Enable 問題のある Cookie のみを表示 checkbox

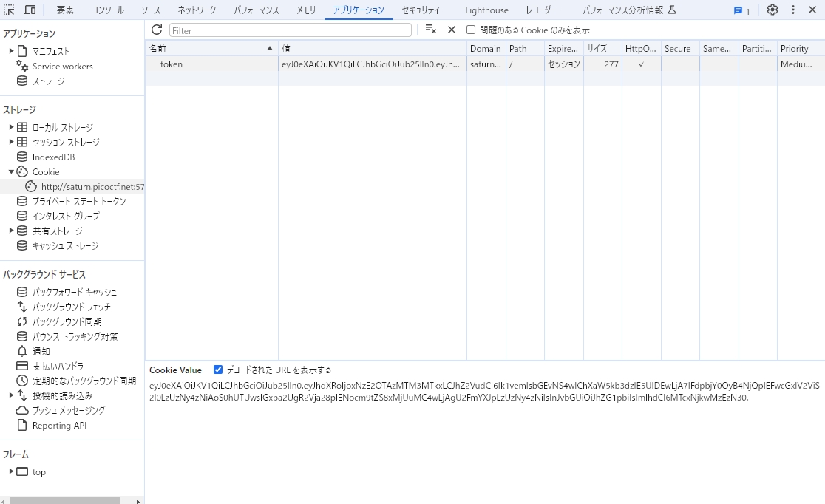[x=471, y=30]
